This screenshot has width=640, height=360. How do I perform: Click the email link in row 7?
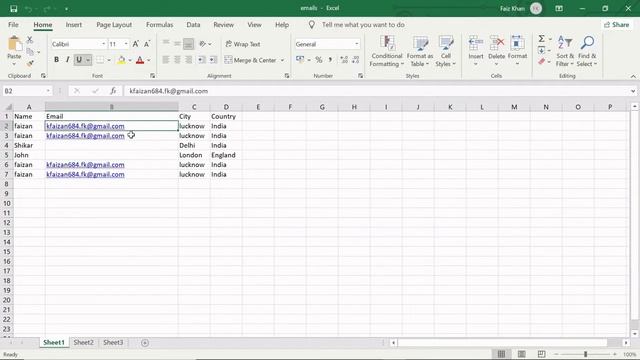[x=85, y=174]
